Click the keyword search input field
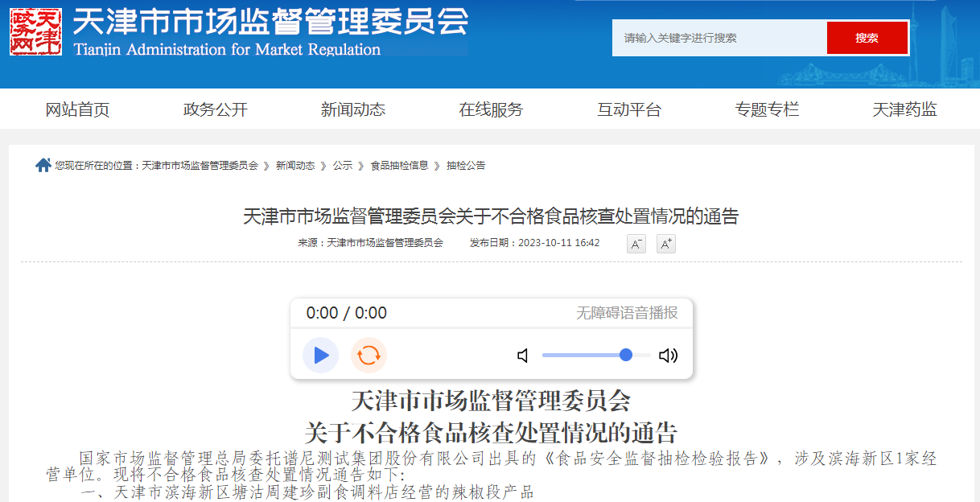980x502 pixels. pyautogui.click(x=719, y=38)
